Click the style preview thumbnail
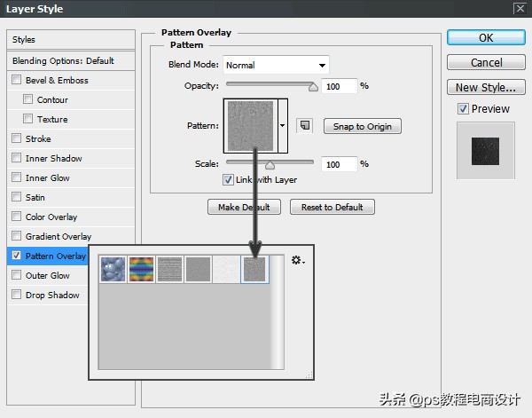Screen dimensions: 532x418 tap(486, 151)
